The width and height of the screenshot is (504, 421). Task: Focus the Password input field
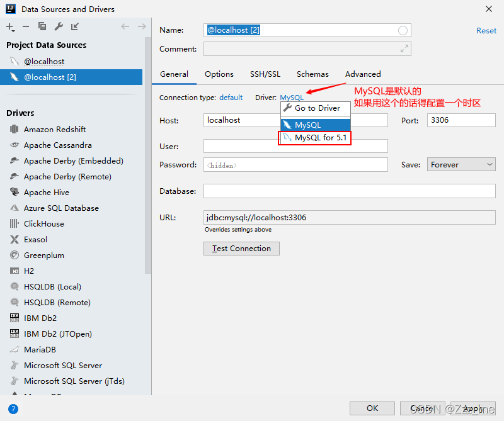point(295,165)
